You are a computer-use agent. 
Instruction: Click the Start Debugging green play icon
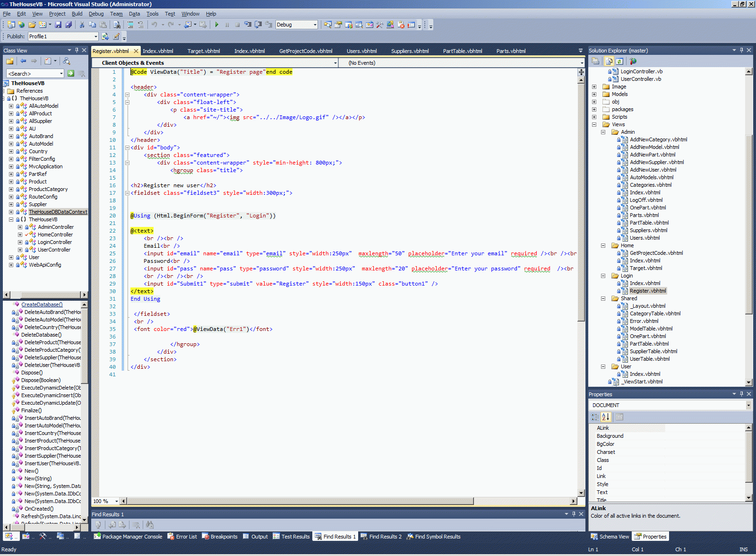(x=216, y=25)
